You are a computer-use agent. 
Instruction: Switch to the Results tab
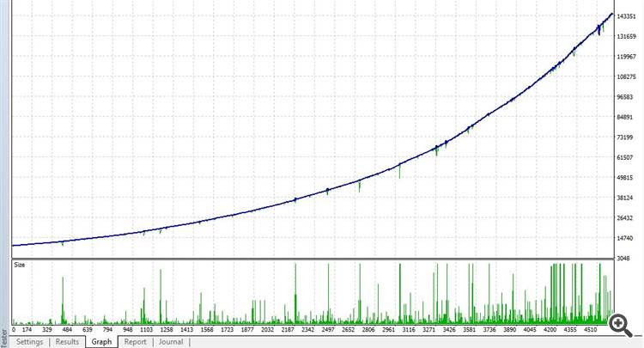(67, 342)
